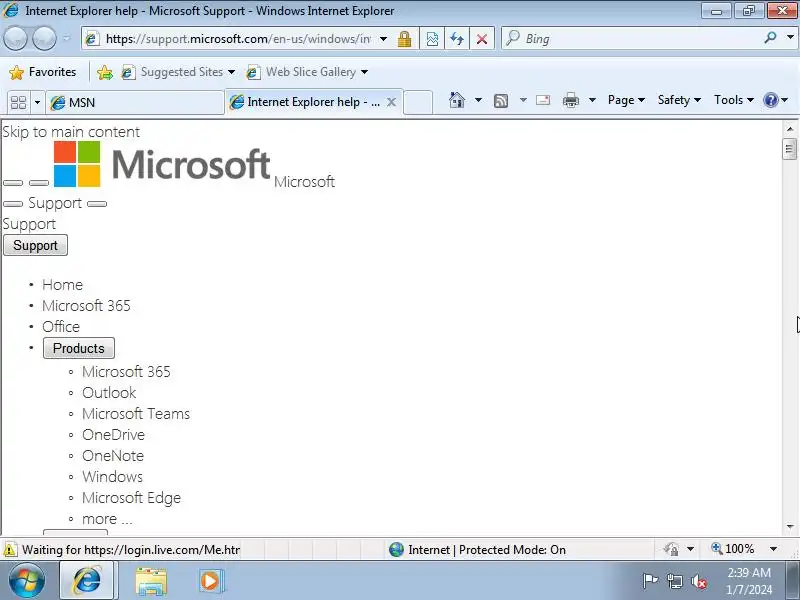Click the Products button
Image resolution: width=800 pixels, height=600 pixels.
pyautogui.click(x=79, y=348)
